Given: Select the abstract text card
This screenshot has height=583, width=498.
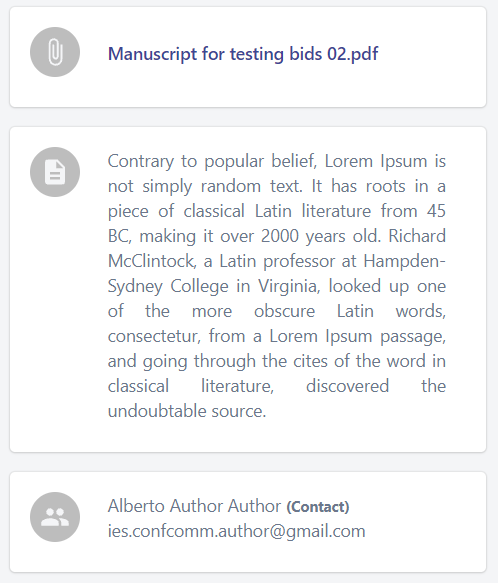Looking at the screenshot, I should click(248, 290).
